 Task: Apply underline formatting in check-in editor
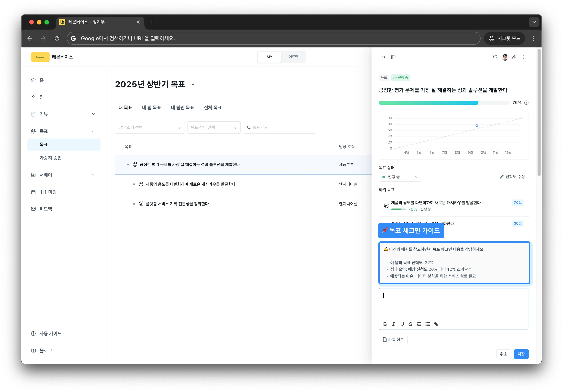tap(402, 324)
